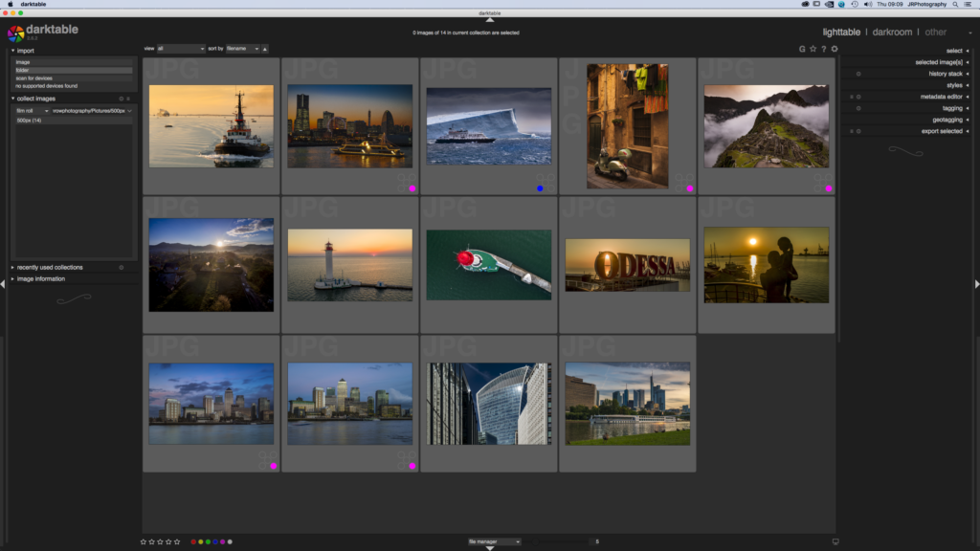Open context help question mark icon

pos(824,49)
